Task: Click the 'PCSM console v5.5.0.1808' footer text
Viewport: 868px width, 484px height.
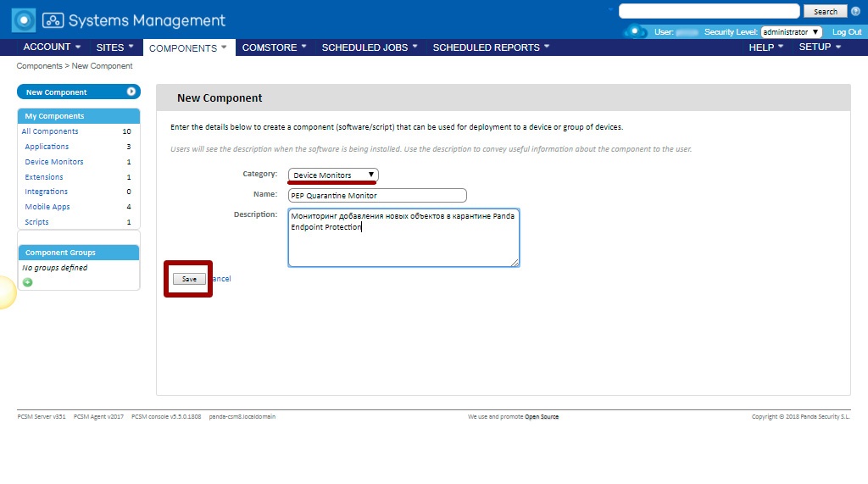Action: click(166, 417)
